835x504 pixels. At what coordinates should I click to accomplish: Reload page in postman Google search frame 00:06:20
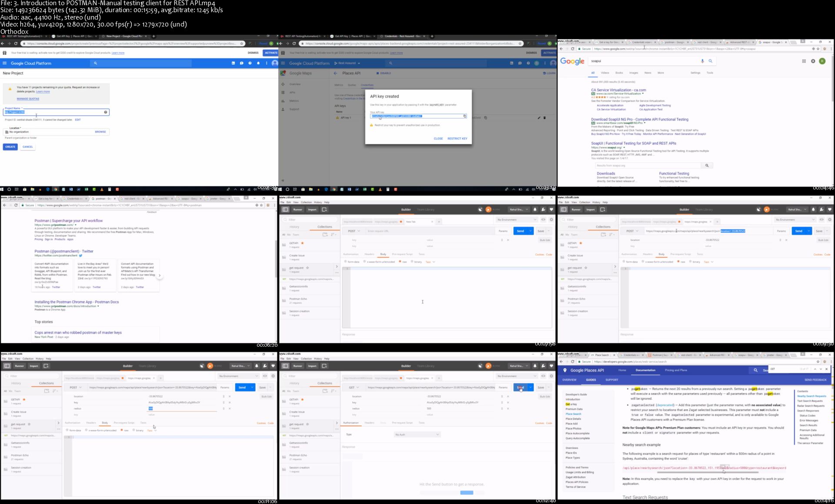point(16,205)
